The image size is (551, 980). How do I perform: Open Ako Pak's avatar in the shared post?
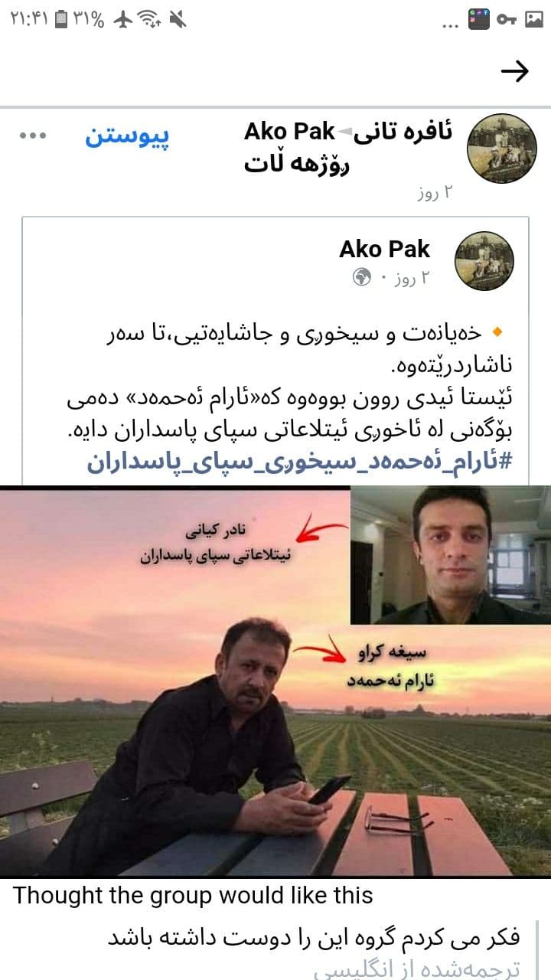coord(484,261)
